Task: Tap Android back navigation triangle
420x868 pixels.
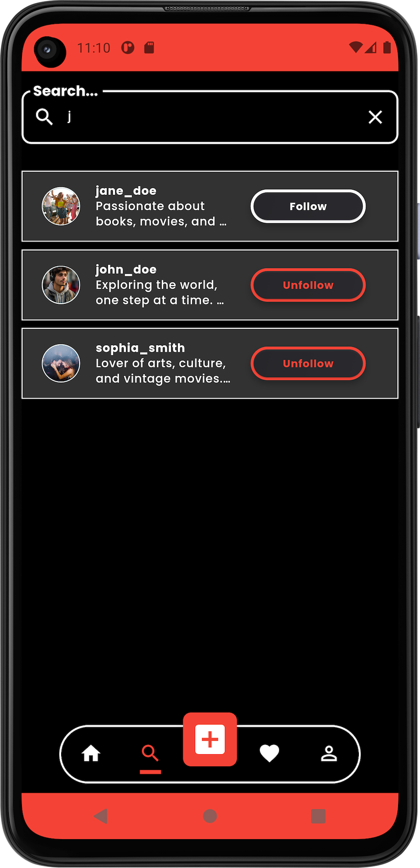Action: coord(101,816)
